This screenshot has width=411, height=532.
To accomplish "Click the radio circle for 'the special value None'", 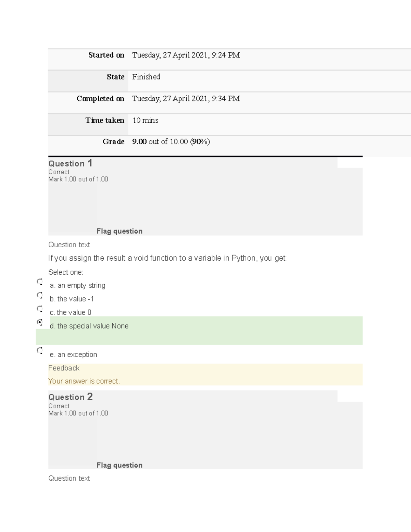I will point(39,322).
